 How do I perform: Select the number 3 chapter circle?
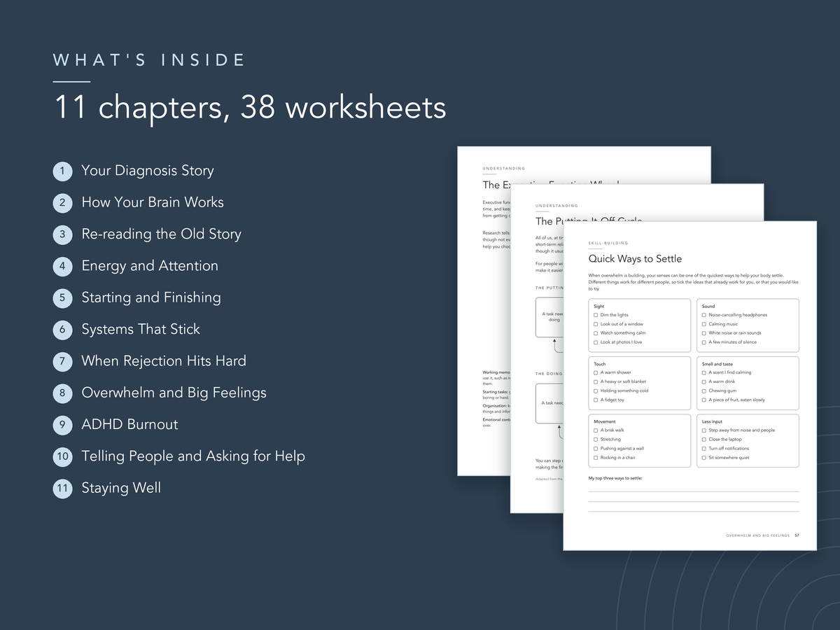point(62,234)
